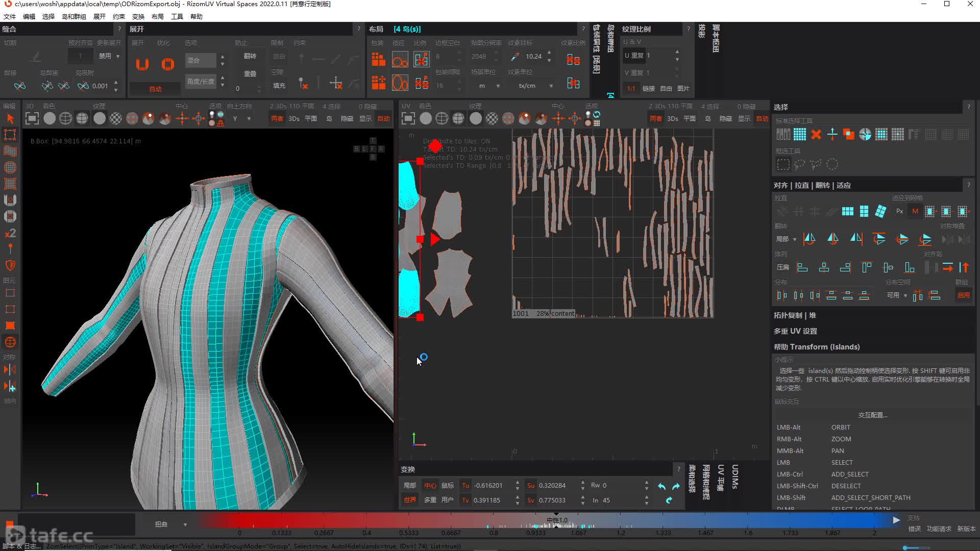Click the horizontal flip icon next to 局部

pos(810,239)
